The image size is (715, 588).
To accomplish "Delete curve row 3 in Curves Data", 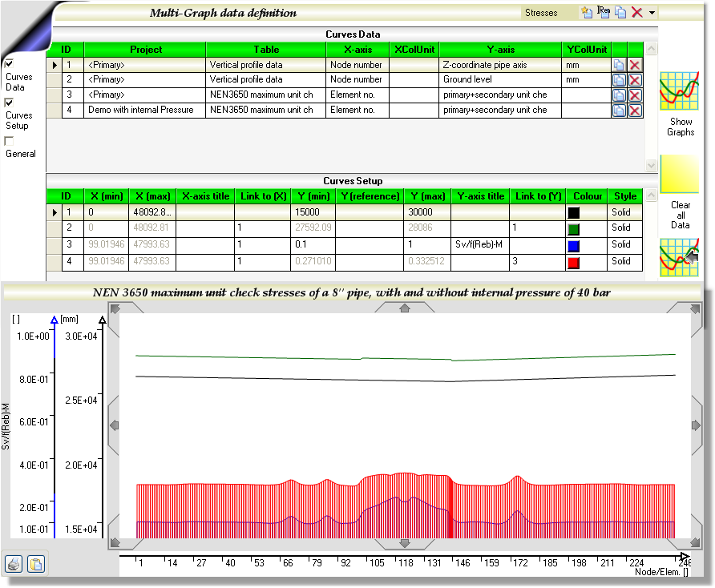I will click(635, 95).
